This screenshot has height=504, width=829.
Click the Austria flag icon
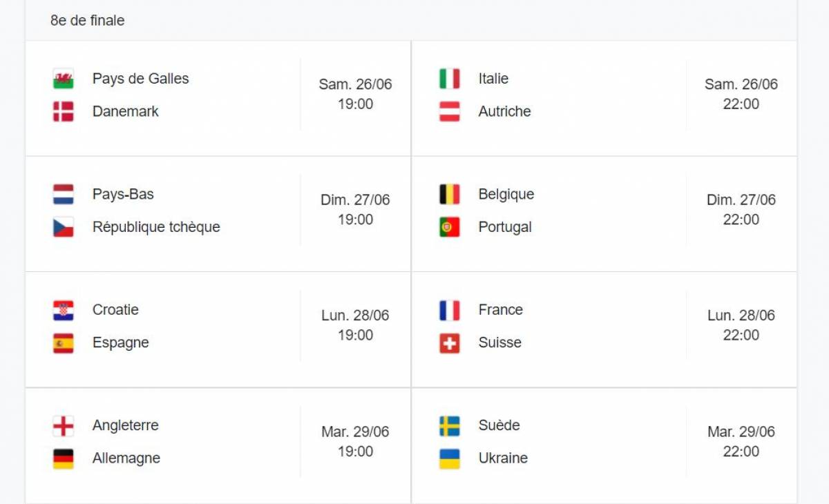point(449,111)
